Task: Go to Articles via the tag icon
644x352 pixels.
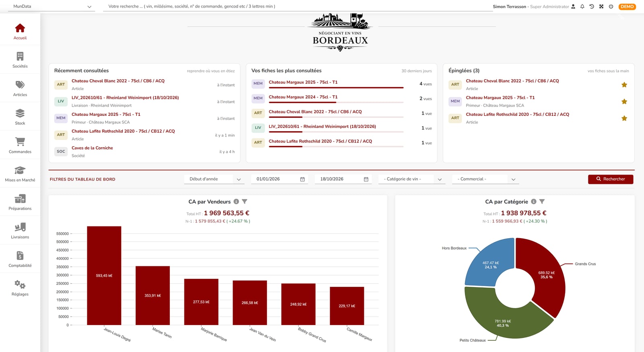Action: pos(20,89)
